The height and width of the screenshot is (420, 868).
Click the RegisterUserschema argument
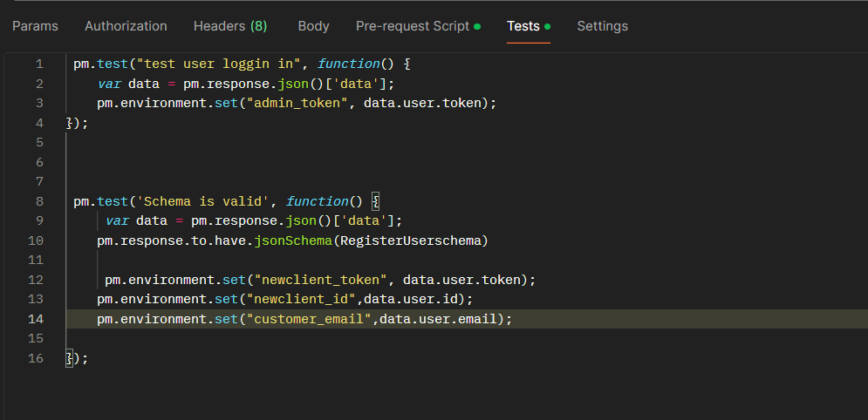(x=411, y=240)
